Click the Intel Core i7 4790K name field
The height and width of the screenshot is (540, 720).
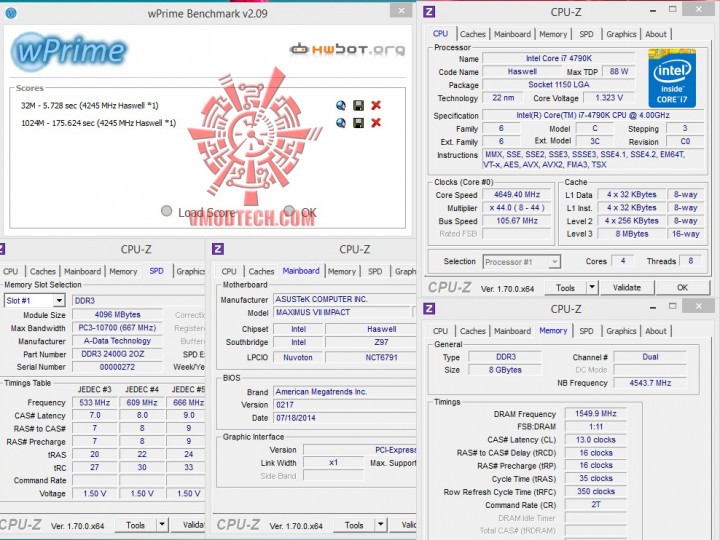[559, 58]
